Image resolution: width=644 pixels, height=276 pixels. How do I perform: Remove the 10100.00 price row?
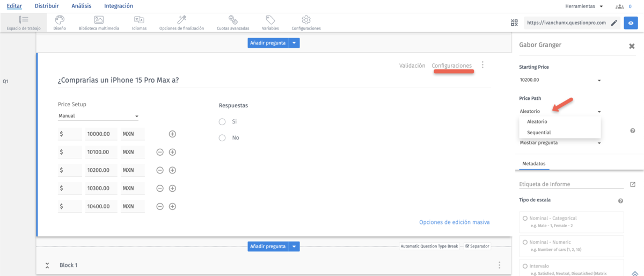(x=160, y=152)
